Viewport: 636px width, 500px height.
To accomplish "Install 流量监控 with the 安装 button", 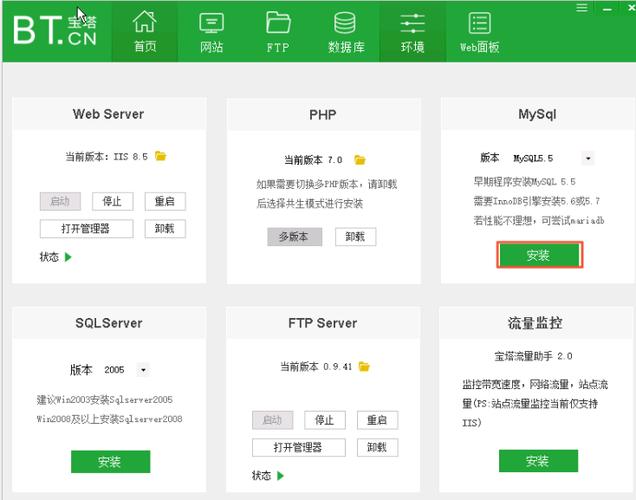I will (x=538, y=461).
